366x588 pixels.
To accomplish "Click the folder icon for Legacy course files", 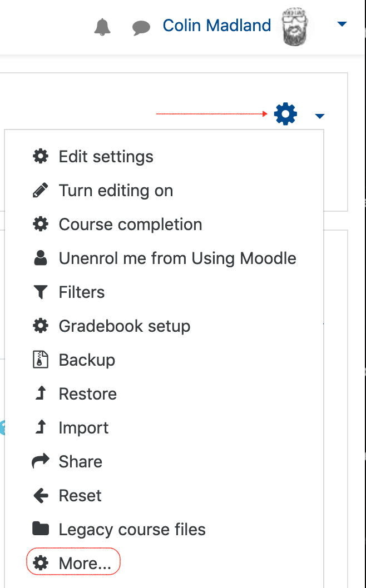I will point(41,529).
